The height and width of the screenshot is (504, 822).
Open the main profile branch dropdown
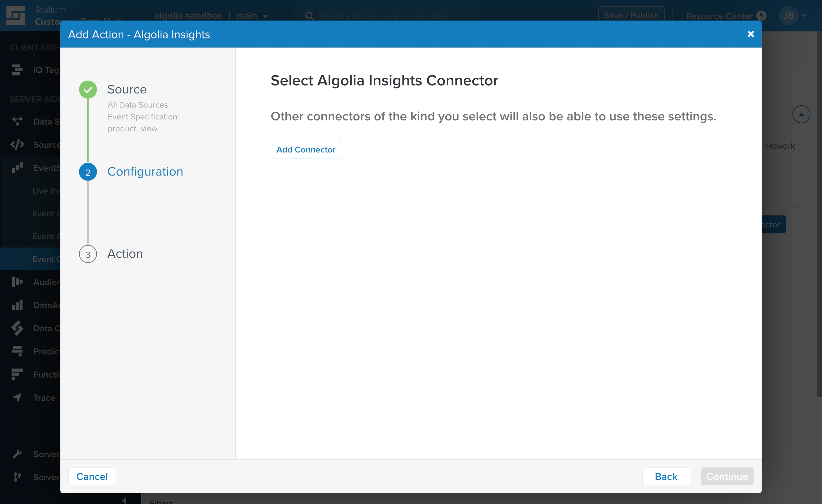tap(252, 15)
